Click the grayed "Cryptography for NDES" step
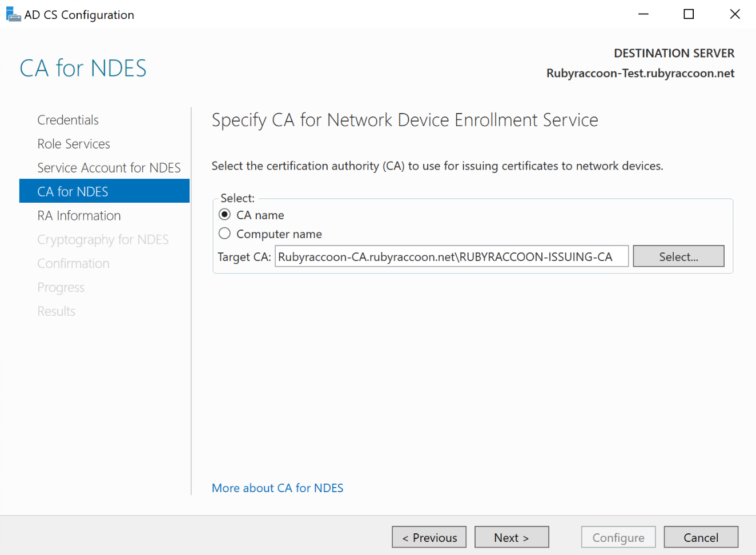756x555 pixels. 103,239
